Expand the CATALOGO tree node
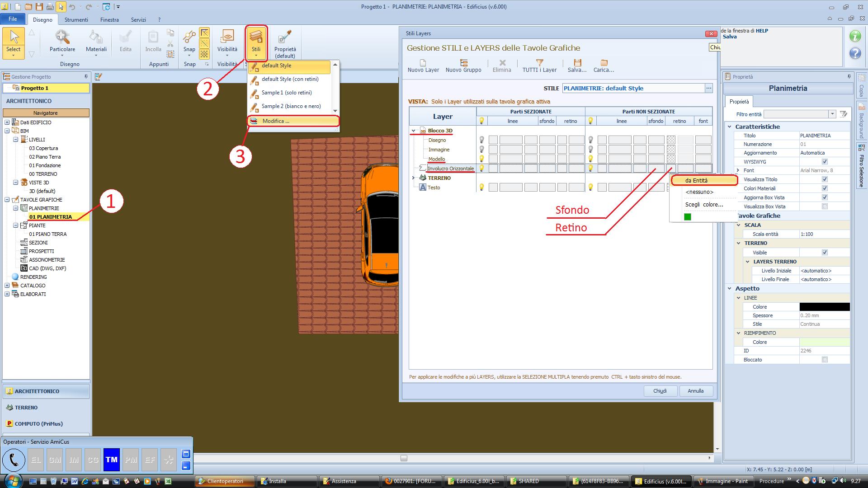 tap(7, 286)
